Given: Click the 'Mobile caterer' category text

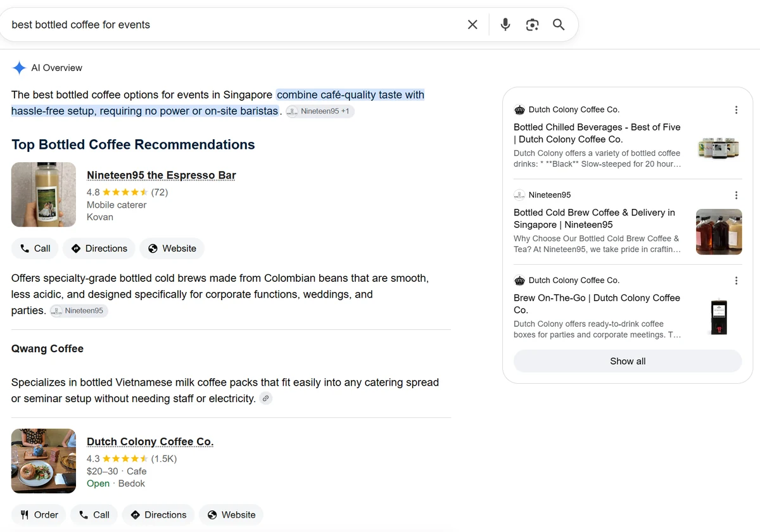Looking at the screenshot, I should pos(117,205).
